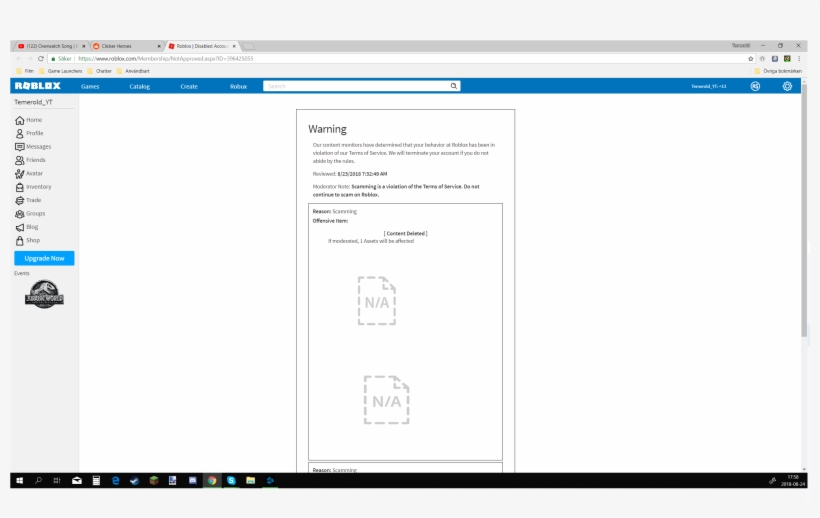
Task: Click the search magnifier icon
Action: (x=454, y=86)
